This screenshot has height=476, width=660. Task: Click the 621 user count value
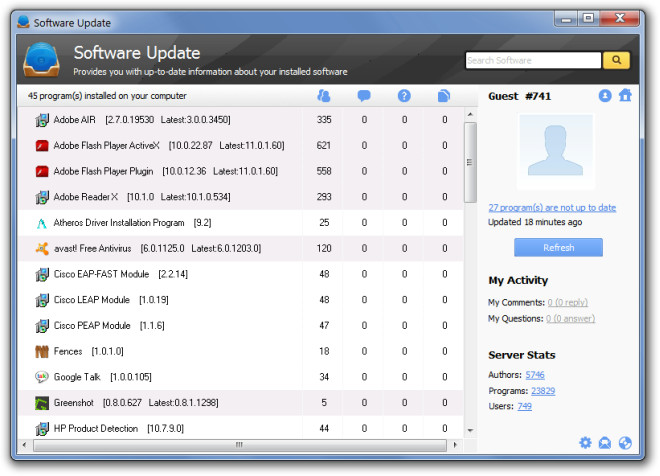click(x=324, y=146)
